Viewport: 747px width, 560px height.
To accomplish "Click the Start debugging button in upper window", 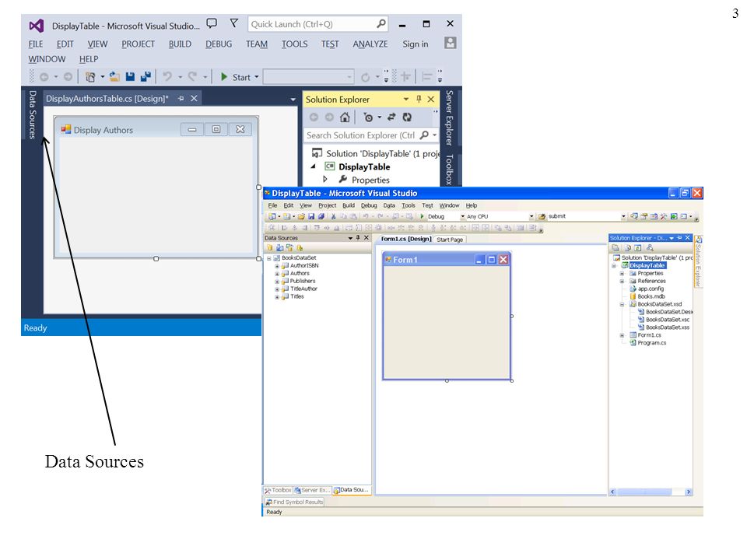I will point(236,77).
